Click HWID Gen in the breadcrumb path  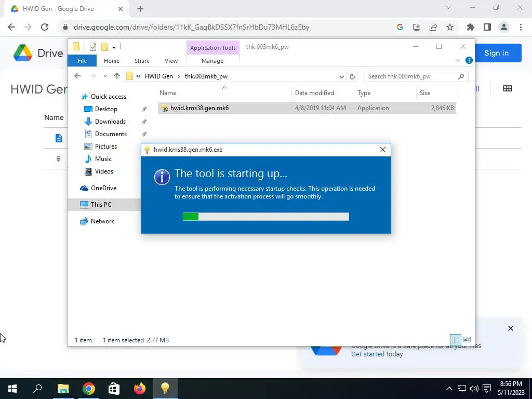click(158, 76)
